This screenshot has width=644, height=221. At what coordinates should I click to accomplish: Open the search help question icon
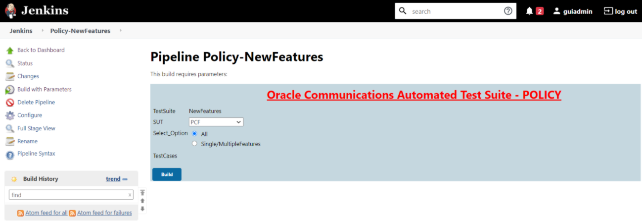(x=508, y=11)
